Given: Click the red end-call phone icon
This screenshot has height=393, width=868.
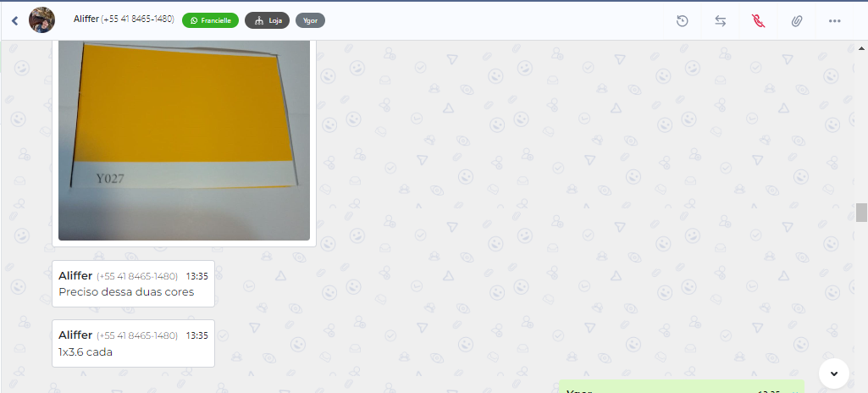Looking at the screenshot, I should tap(758, 21).
